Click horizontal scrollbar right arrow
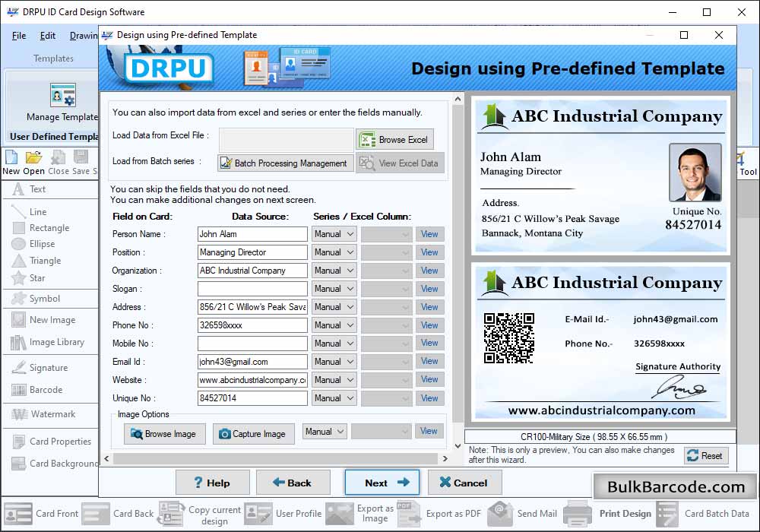Viewport: 760px width, 532px height. [x=445, y=458]
